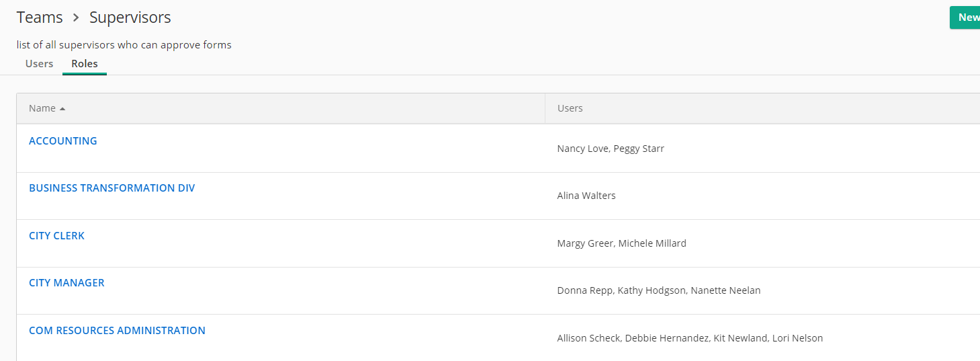This screenshot has width=980, height=361.
Task: Open the ACCOUNTING role
Action: pyautogui.click(x=63, y=141)
